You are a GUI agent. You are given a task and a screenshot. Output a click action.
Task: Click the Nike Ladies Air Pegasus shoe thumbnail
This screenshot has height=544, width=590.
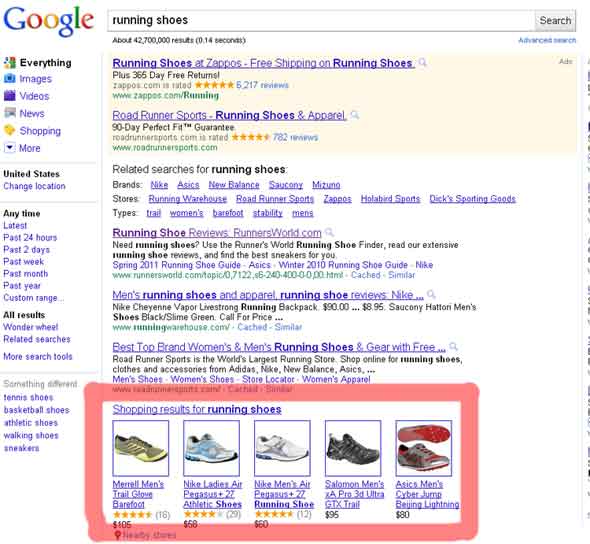pos(211,448)
